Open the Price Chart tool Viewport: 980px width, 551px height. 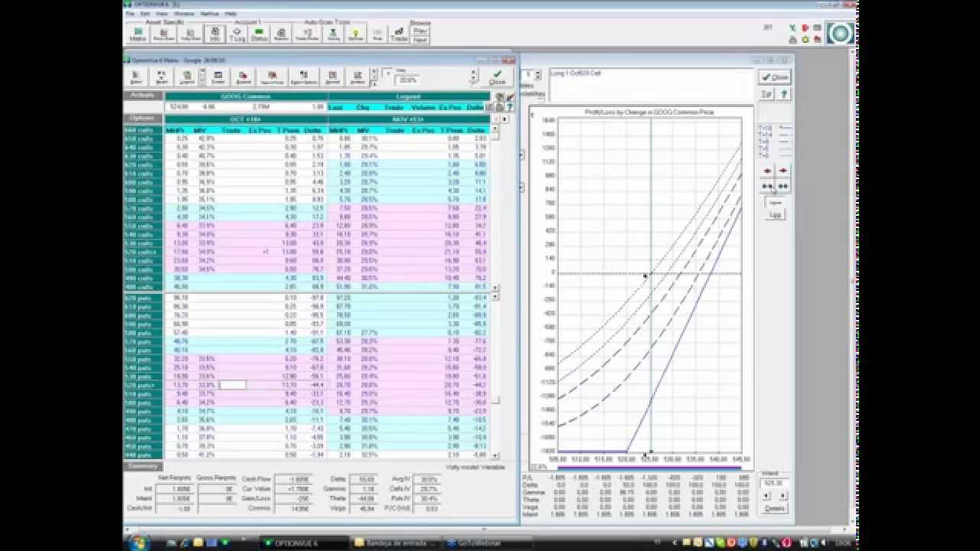pos(163,34)
